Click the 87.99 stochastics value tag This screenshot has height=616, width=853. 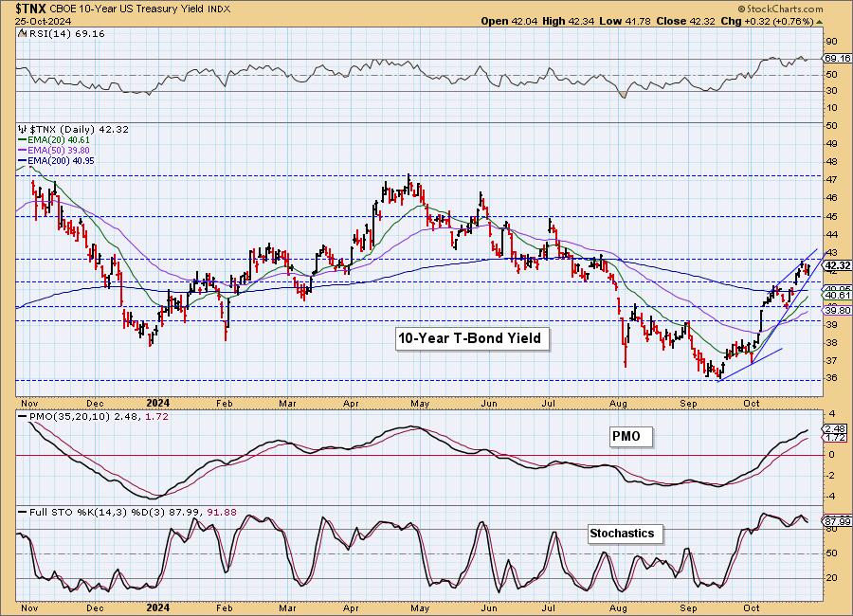click(x=838, y=521)
